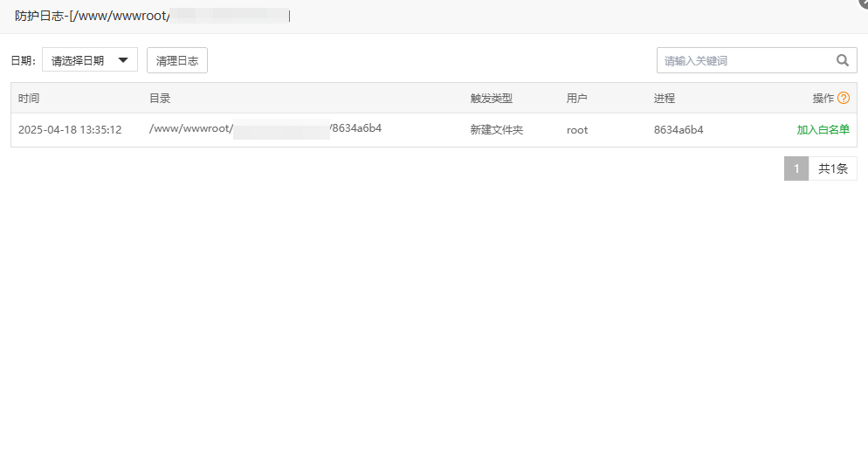
Task: Click the 用户 column header
Action: coord(576,99)
